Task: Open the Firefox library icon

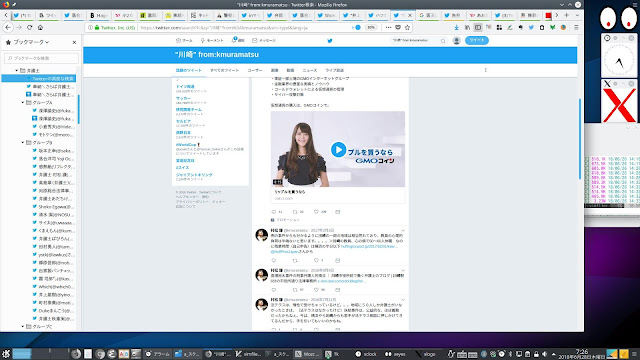Action: pos(467,27)
